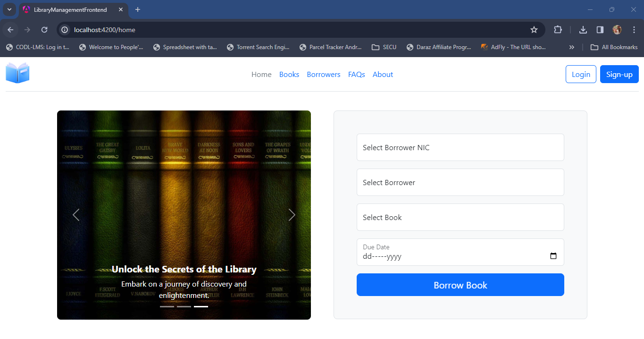This screenshot has width=644, height=339.
Task: Select the first carousel indicator bar
Action: point(167,306)
